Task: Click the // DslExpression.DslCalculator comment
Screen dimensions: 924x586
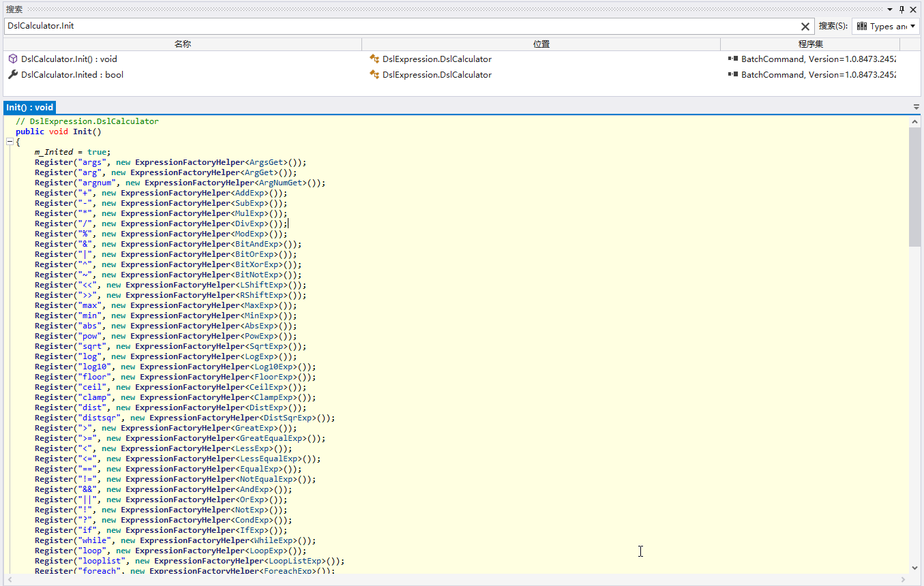Action: tap(87, 121)
